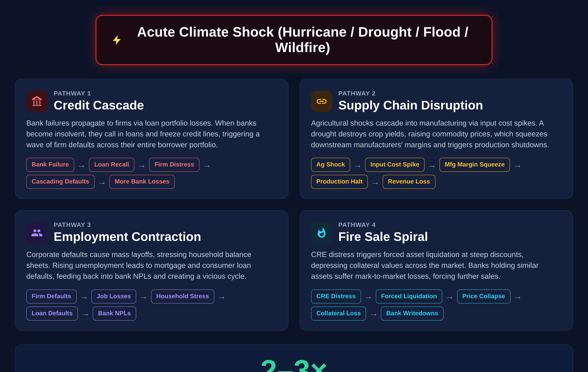Select the Bank Failure chip
Image resolution: width=588 pixels, height=372 pixels.
pyautogui.click(x=50, y=165)
